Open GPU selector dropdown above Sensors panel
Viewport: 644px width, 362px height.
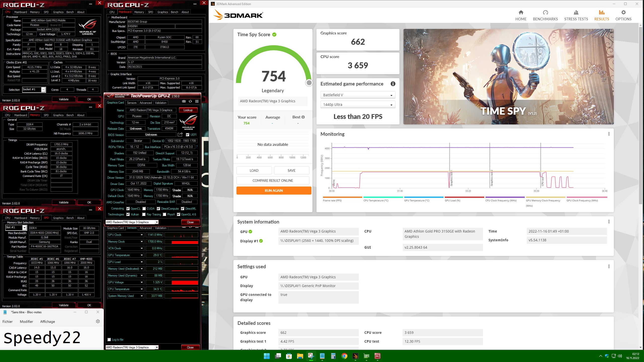(132, 222)
